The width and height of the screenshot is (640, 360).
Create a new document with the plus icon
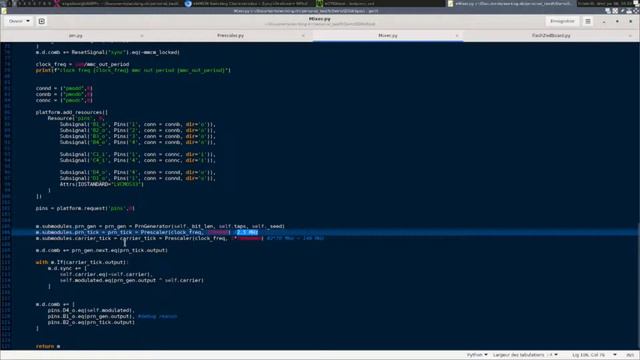[42, 21]
